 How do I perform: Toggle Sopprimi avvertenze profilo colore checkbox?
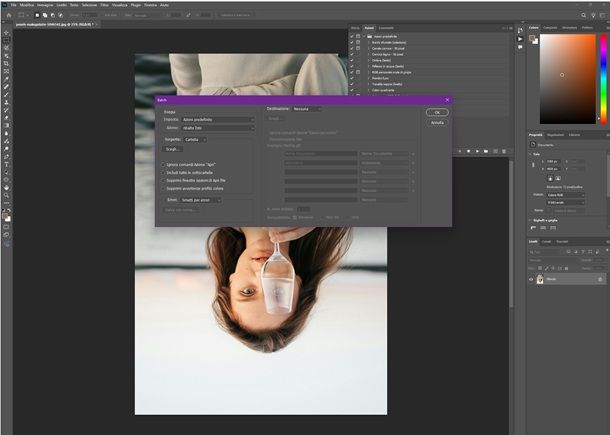pyautogui.click(x=164, y=186)
